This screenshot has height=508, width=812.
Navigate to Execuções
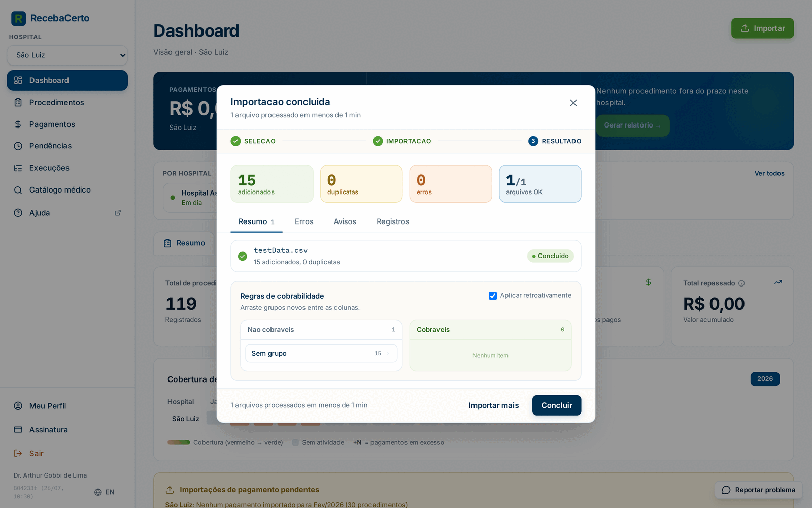tap(67, 168)
